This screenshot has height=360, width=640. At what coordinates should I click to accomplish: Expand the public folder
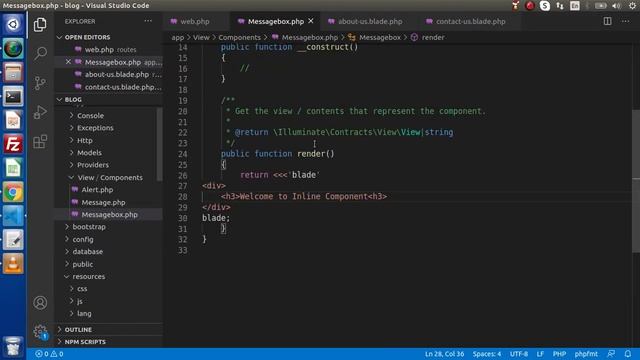(82, 264)
